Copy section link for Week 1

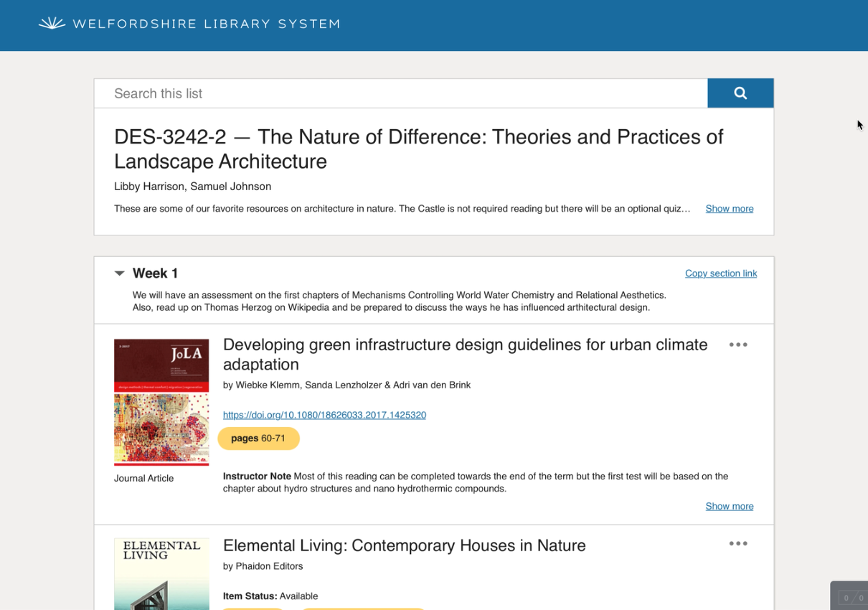[x=721, y=273]
